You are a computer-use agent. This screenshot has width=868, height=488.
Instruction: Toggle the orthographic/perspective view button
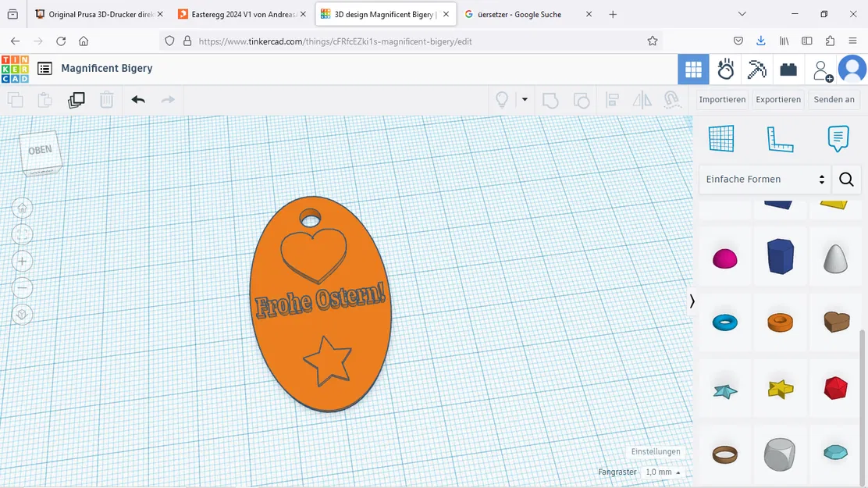[x=22, y=314]
